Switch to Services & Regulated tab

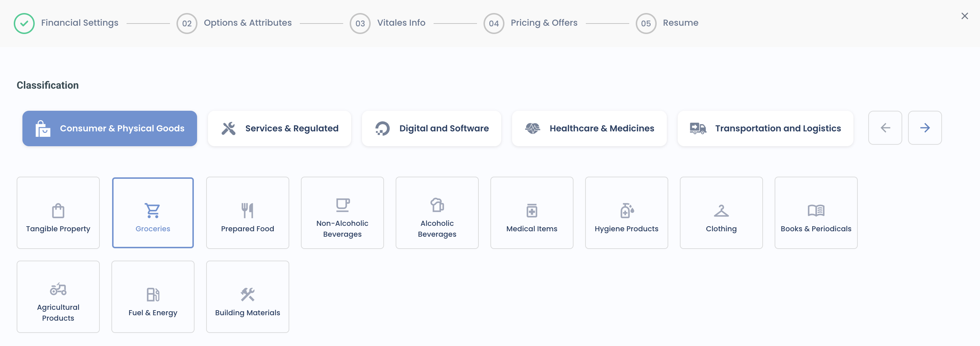click(279, 128)
